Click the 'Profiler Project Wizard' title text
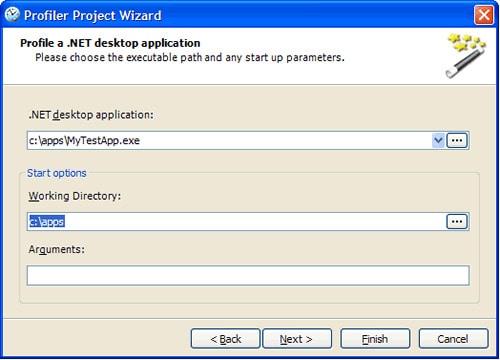Viewport: 500px width, 360px height. click(93, 15)
